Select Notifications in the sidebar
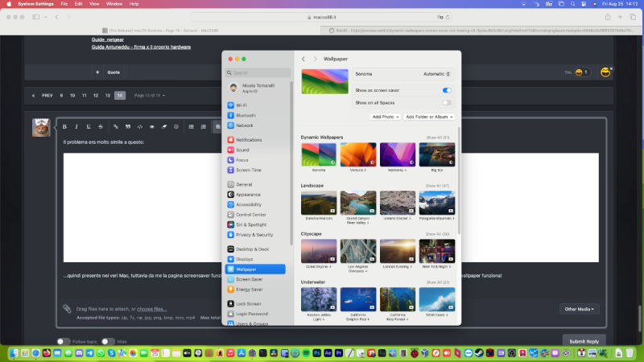 click(248, 140)
